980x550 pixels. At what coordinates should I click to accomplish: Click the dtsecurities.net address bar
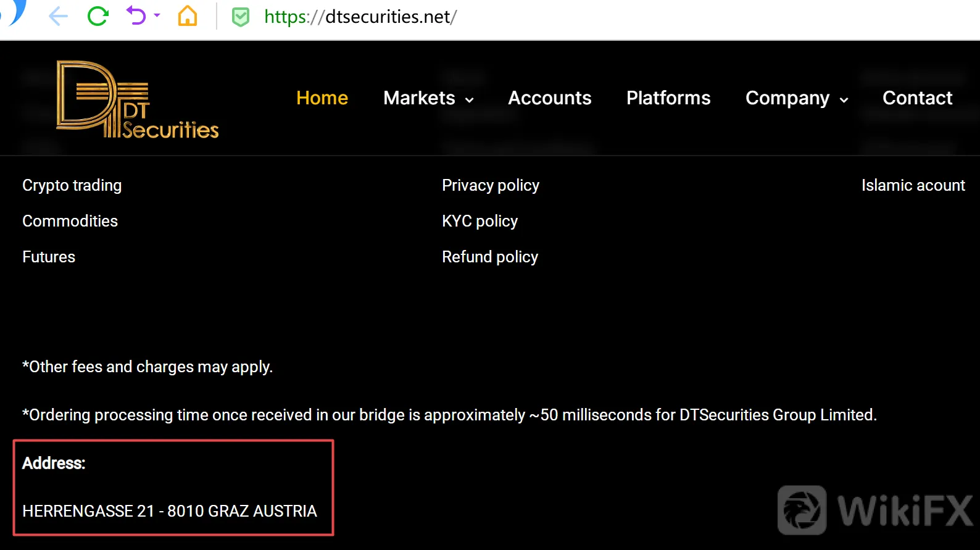360,17
